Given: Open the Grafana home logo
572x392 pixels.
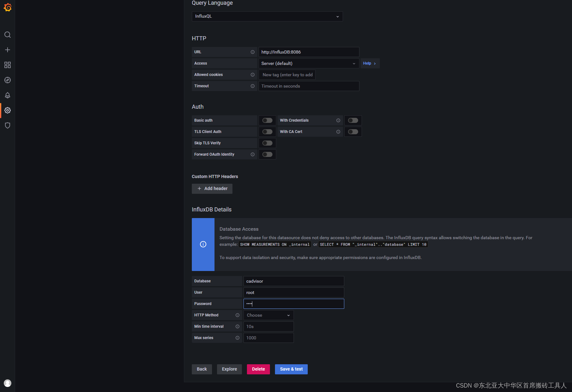Looking at the screenshot, I should (8, 7).
